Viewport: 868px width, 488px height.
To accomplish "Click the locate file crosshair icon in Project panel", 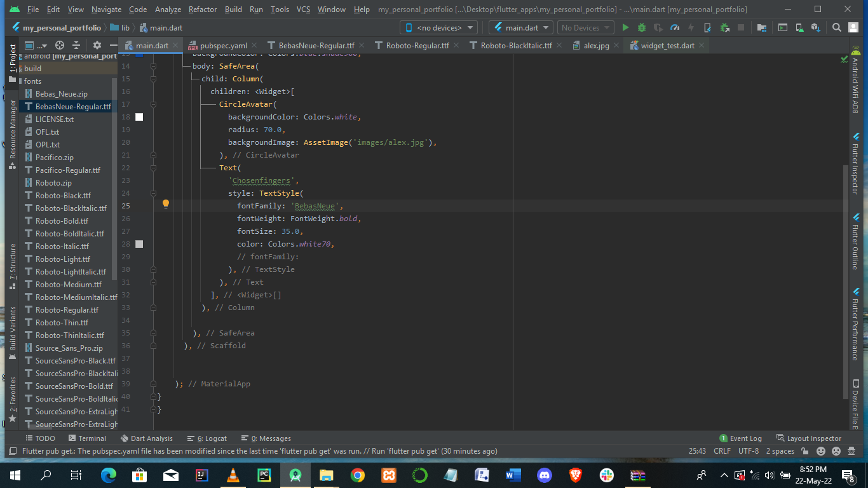I will tap(60, 45).
